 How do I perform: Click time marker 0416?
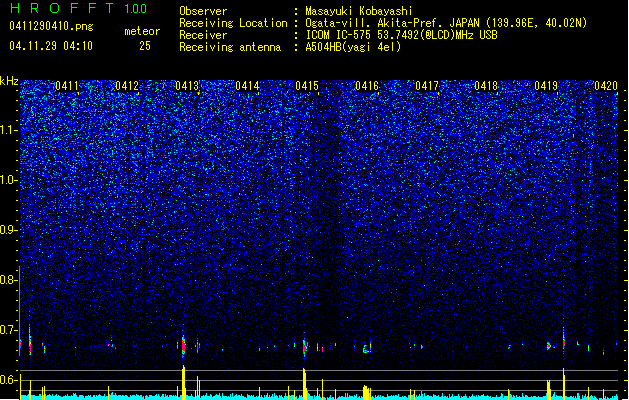click(x=367, y=86)
